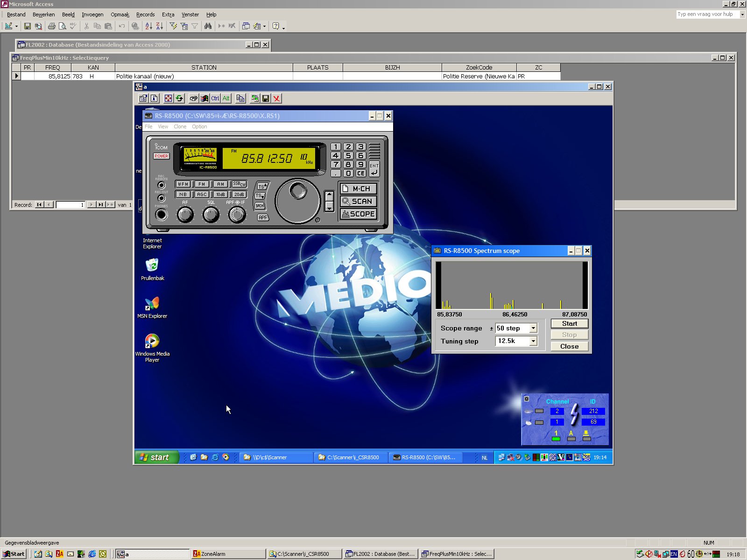Sort records descending Z-A
Viewport: 747px width, 560px height.
coord(160,26)
